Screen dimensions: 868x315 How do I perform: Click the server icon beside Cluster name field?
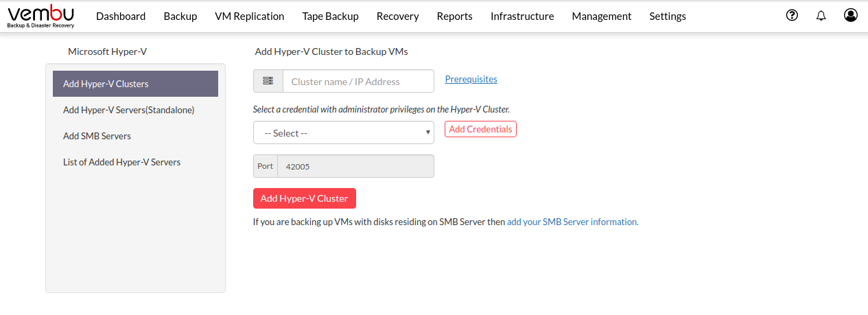tap(268, 81)
